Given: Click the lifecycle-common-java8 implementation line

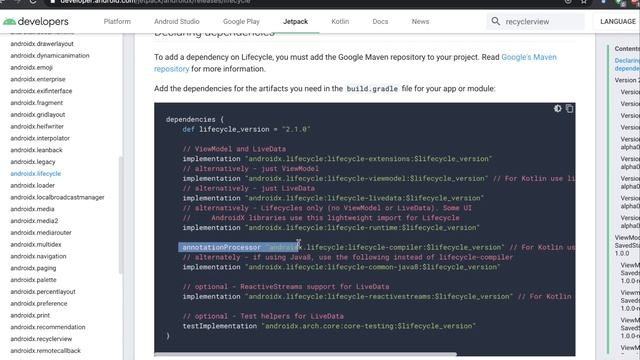Looking at the screenshot, I should [341, 267].
